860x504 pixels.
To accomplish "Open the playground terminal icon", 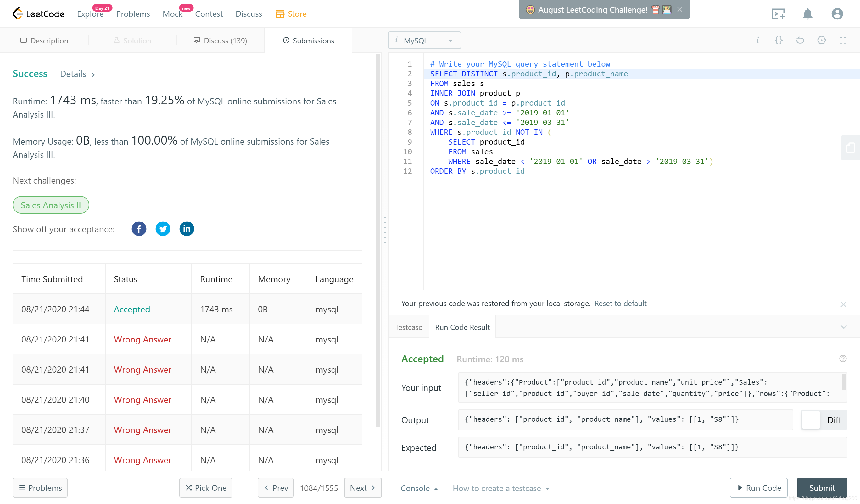I will click(x=778, y=14).
